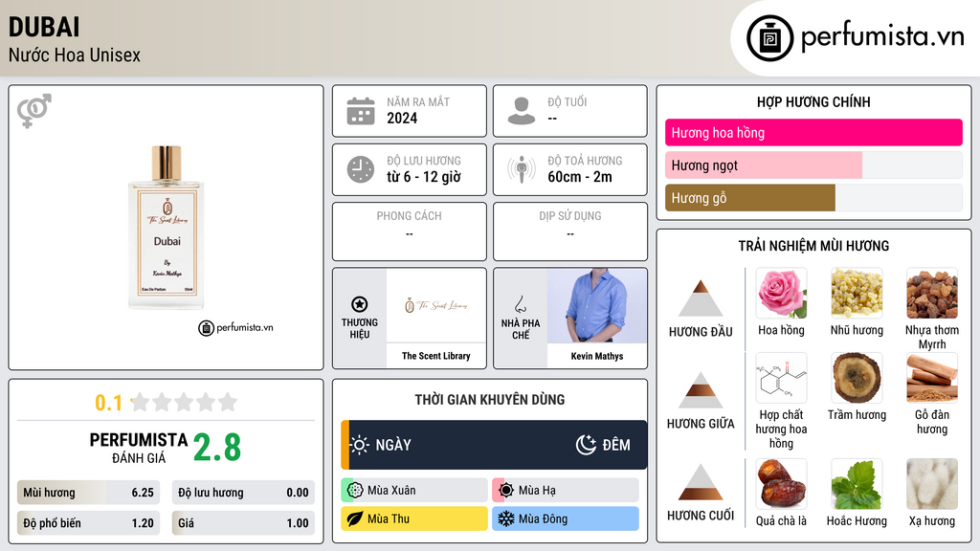Click the top notes pyramid icon

pos(701,298)
